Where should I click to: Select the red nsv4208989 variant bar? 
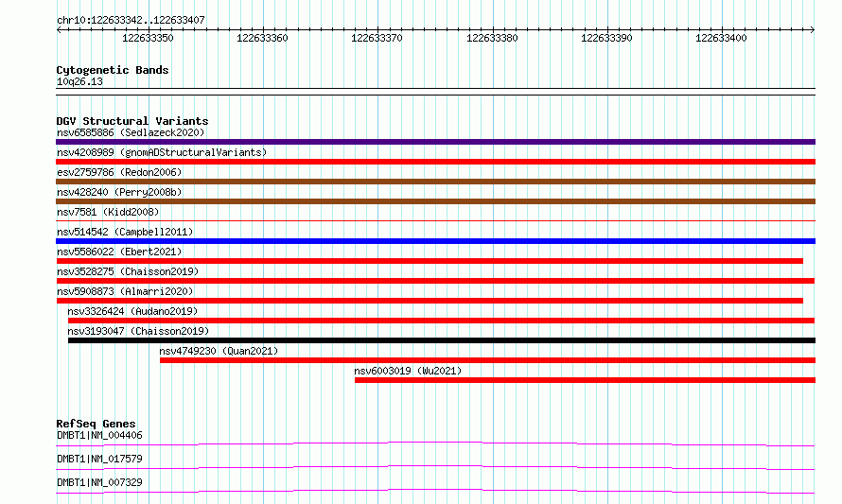point(435,162)
